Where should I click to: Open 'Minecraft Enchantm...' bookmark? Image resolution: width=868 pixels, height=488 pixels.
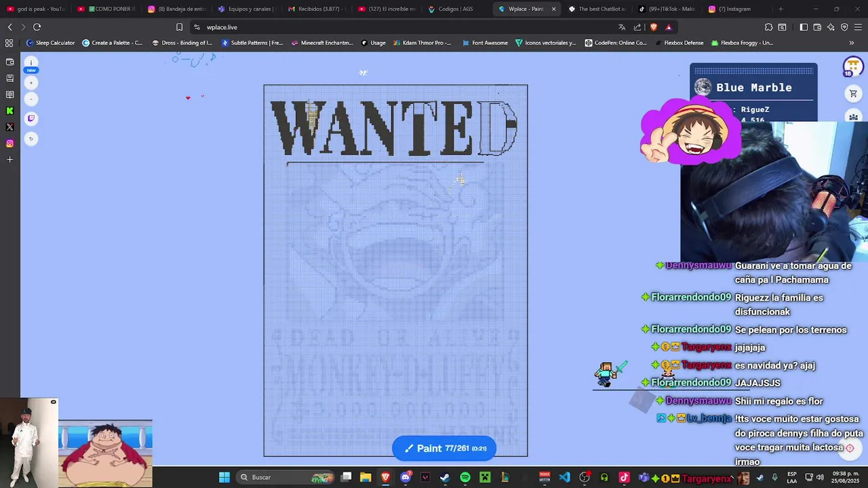coord(322,43)
